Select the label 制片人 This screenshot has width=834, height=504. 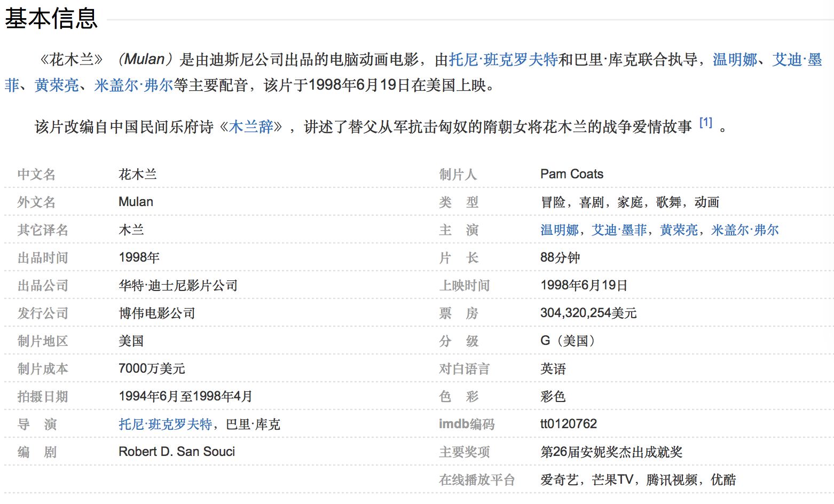click(x=458, y=175)
